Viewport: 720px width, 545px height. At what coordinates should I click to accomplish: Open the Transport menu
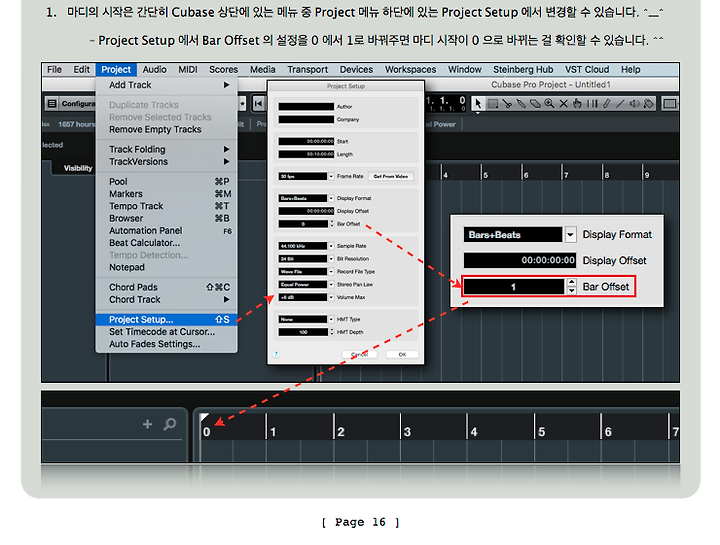pyautogui.click(x=308, y=69)
